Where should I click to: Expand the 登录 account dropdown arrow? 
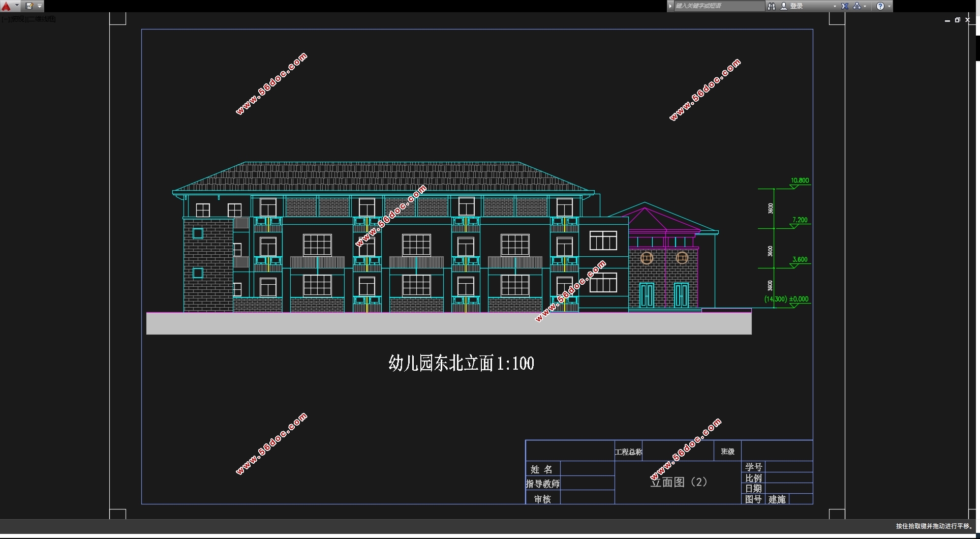pos(834,6)
